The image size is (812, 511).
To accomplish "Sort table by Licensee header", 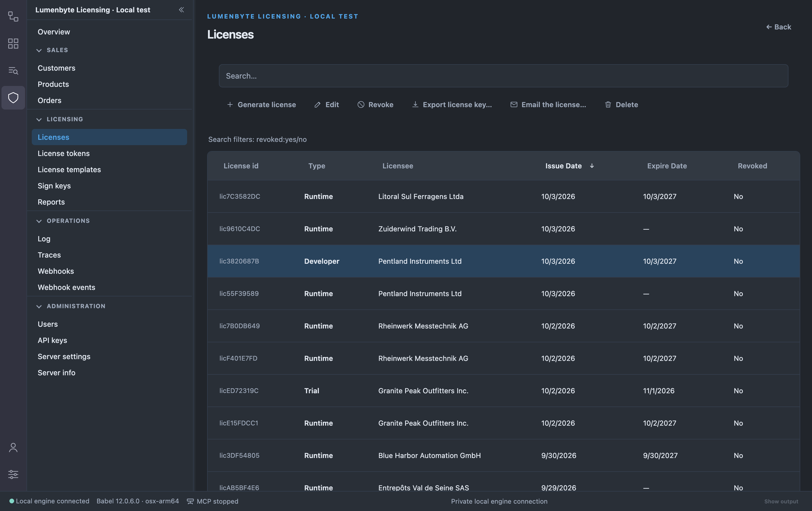I will tap(397, 166).
